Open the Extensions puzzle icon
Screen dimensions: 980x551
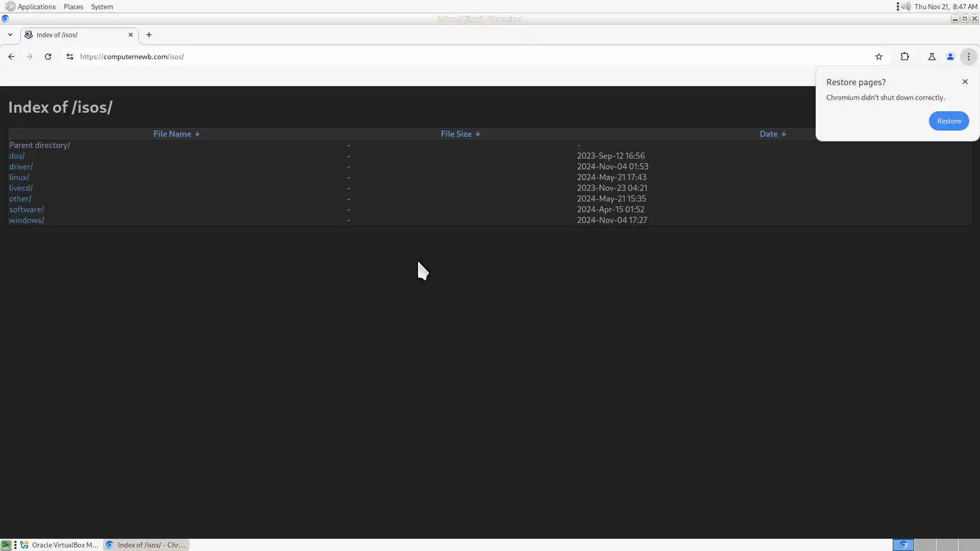click(904, 57)
